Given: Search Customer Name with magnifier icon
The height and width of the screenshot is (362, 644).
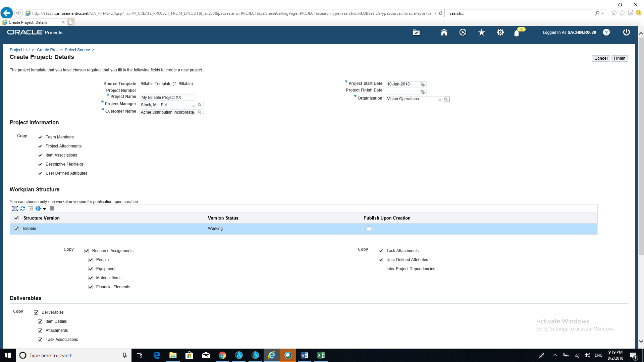Looking at the screenshot, I should pos(200,112).
